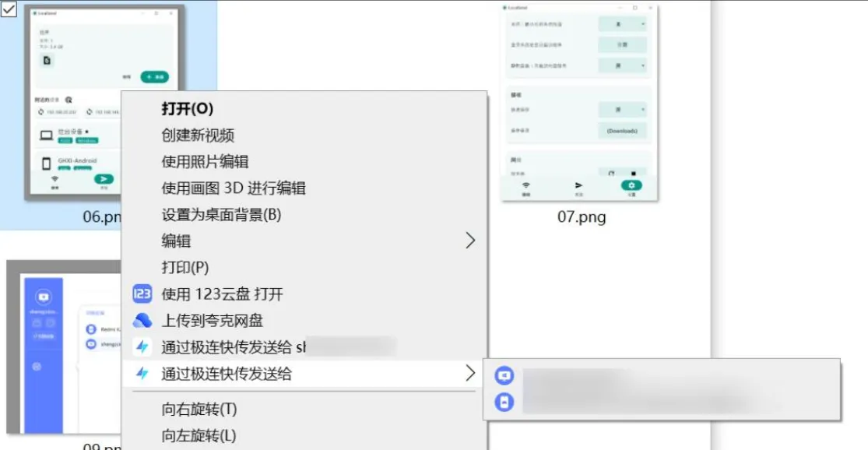
Task: Click the green settings gear in 07.png thumbnail
Action: point(631,185)
